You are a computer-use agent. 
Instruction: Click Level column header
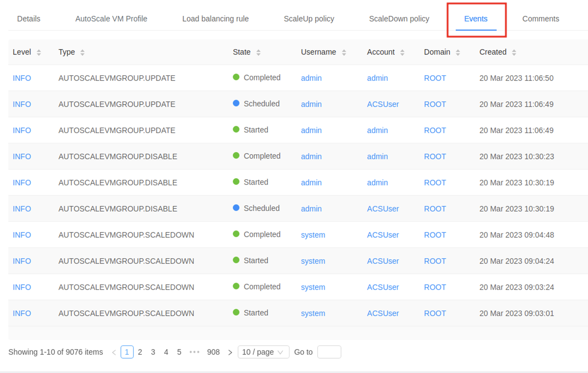22,52
